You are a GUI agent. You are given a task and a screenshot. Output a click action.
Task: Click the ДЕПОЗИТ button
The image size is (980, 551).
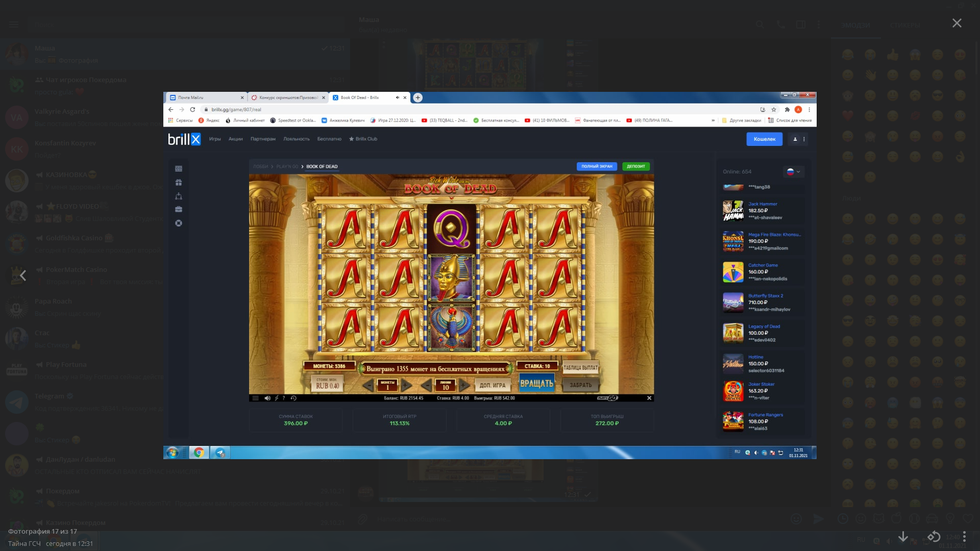pyautogui.click(x=635, y=166)
